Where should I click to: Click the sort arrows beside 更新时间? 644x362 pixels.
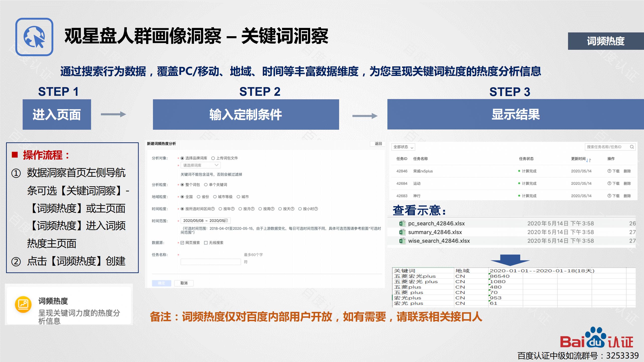click(588, 160)
